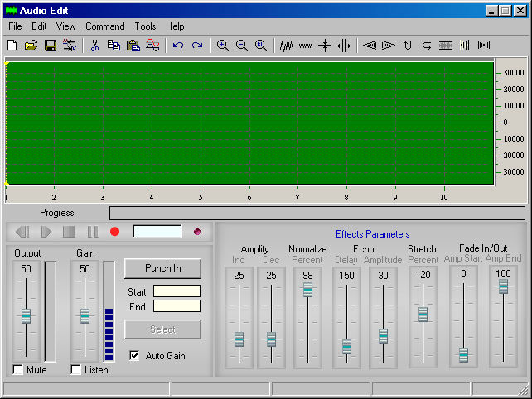The image size is (532, 399).
Task: Open the Command menu
Action: (104, 26)
